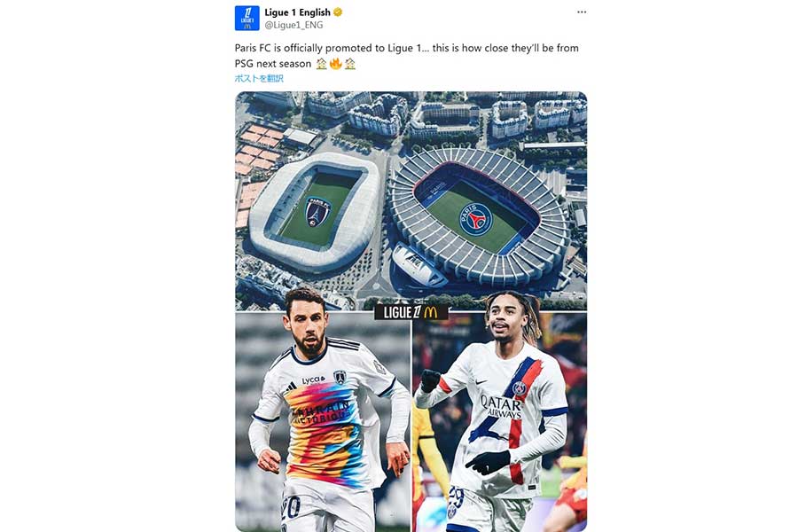The height and width of the screenshot is (532, 798).
Task: Click the Ligue 1 McDonald's logo banner
Action: [411, 313]
